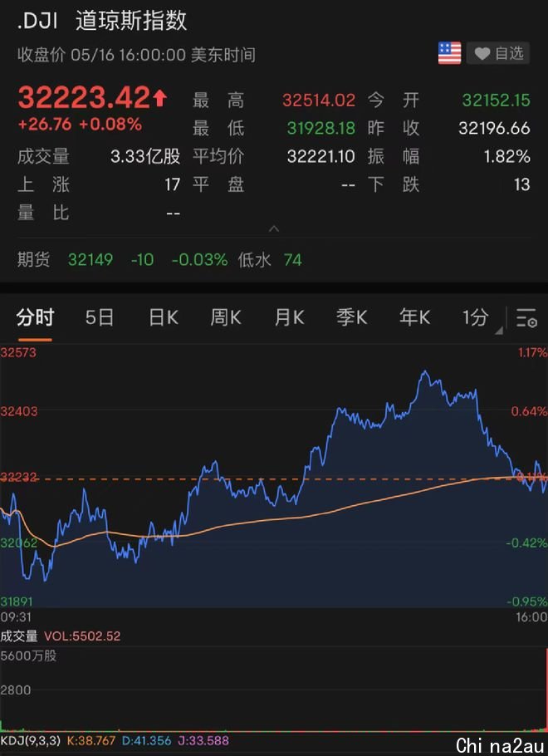
Task: Tap the 今开 value 32152.15
Action: 496,101
